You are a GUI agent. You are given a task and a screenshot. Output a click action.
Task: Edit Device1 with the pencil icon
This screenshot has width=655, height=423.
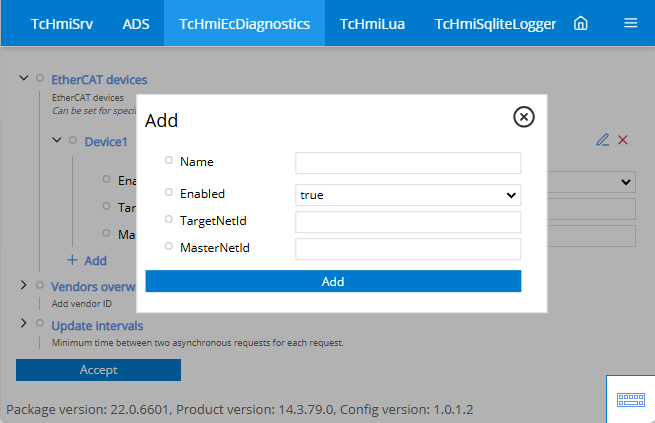coord(602,139)
